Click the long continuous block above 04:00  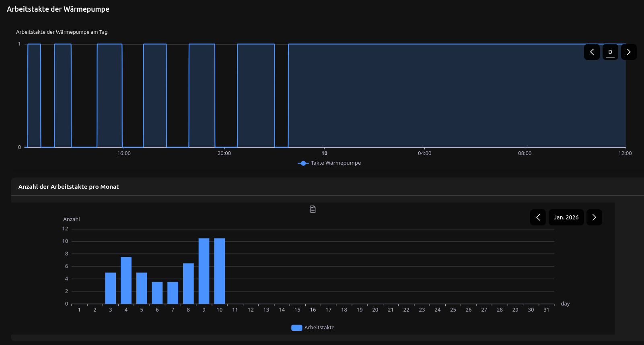tap(424, 95)
